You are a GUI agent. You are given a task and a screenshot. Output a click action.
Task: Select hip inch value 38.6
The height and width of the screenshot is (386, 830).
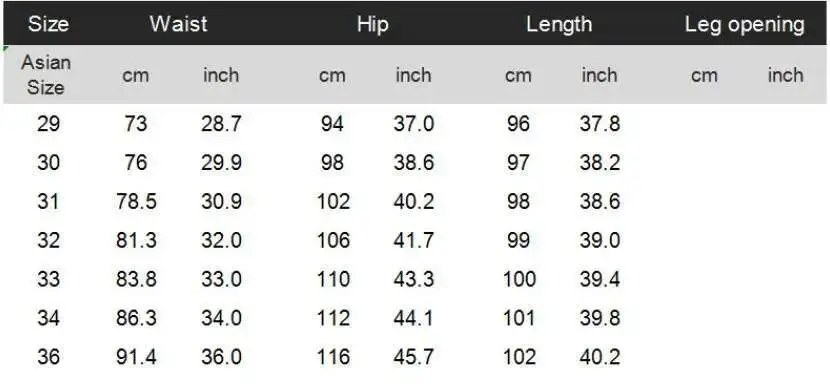coord(413,163)
